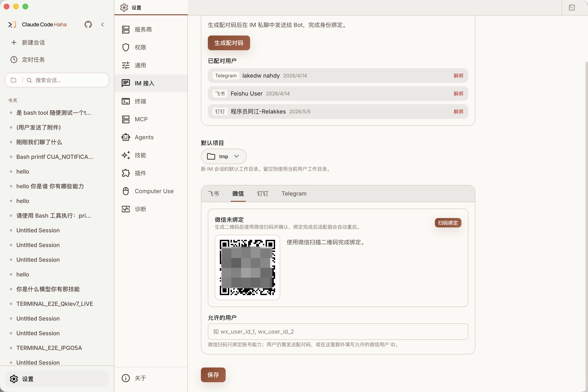Click the 权限 shield icon

click(x=126, y=48)
